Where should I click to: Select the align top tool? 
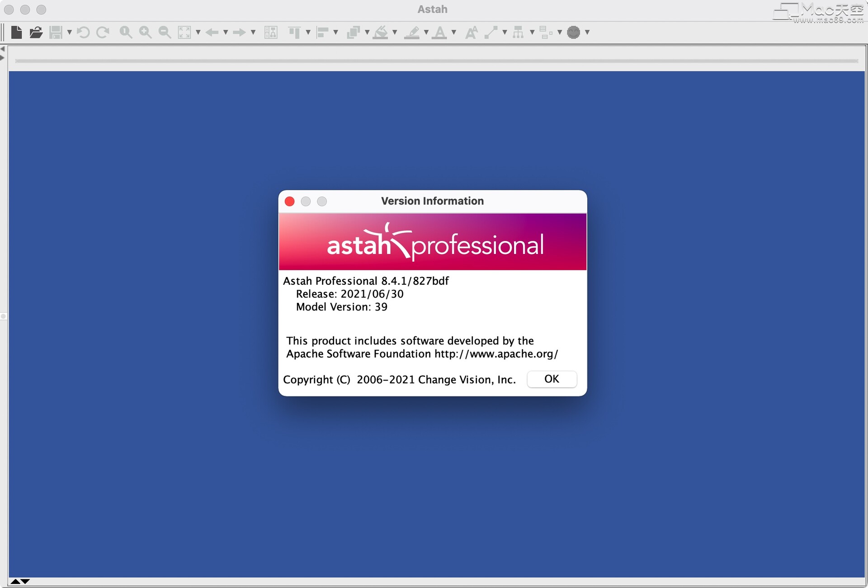[x=295, y=32]
